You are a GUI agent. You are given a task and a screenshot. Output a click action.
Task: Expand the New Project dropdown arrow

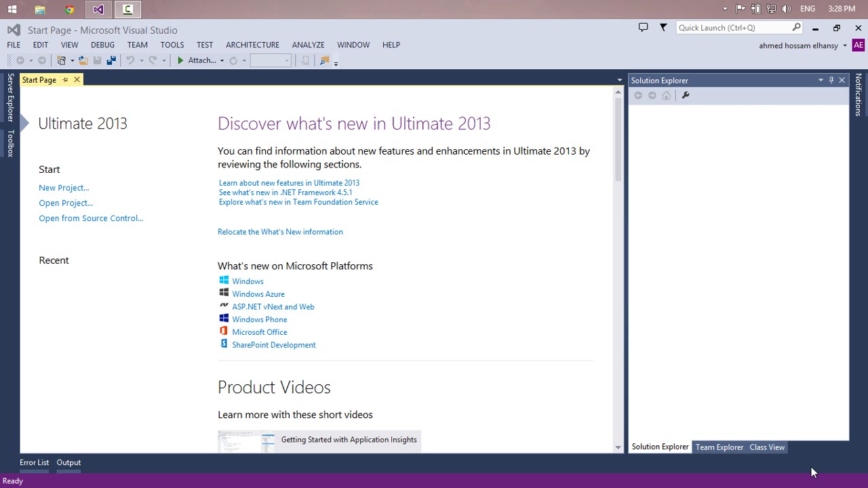72,61
